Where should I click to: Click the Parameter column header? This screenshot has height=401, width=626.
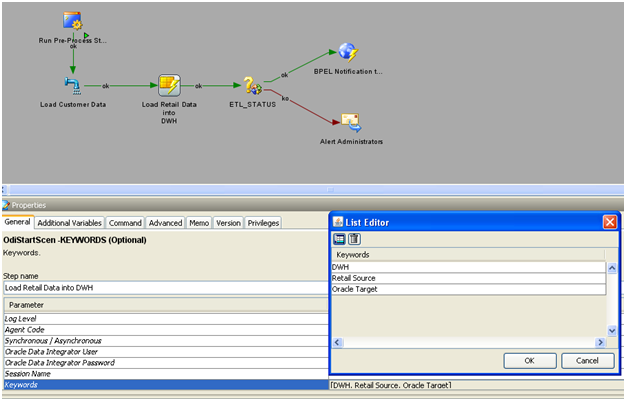pyautogui.click(x=166, y=305)
